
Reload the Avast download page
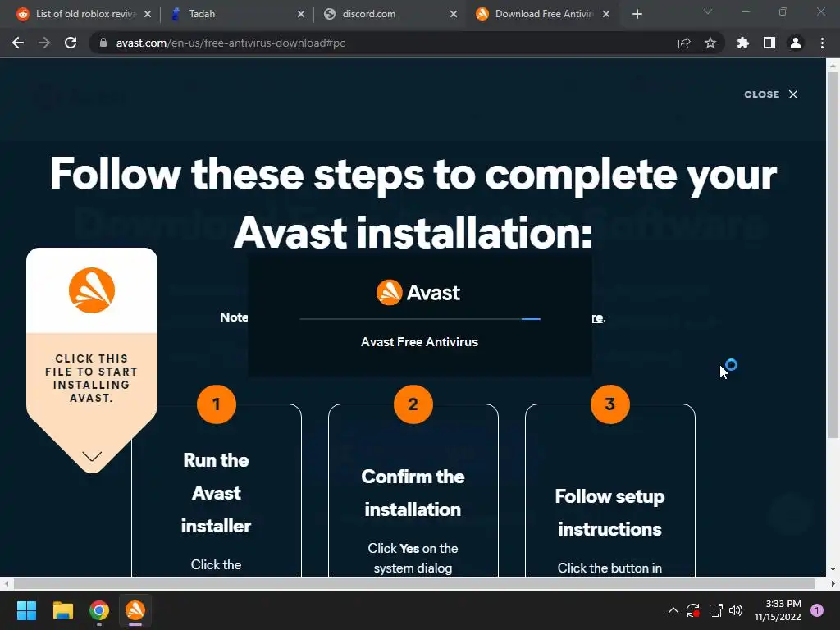pos(71,43)
